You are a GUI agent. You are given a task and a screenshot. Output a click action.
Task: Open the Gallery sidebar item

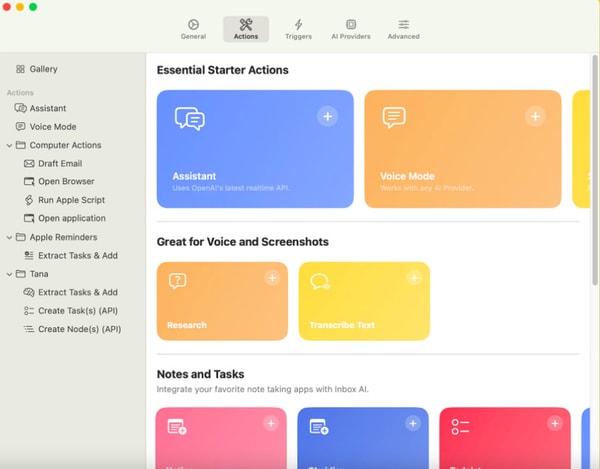click(43, 69)
